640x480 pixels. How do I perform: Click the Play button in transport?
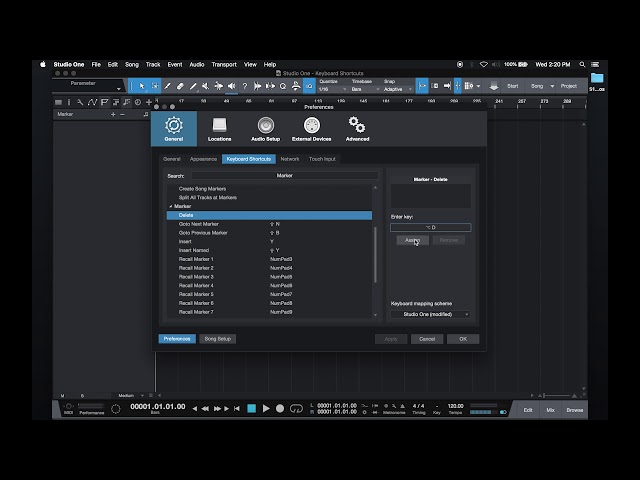point(266,408)
